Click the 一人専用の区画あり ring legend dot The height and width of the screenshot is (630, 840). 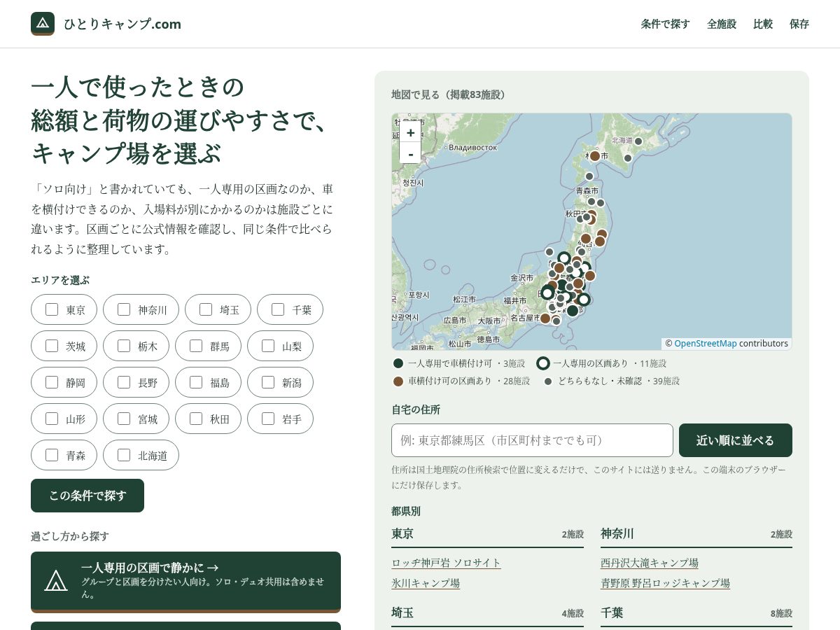[542, 363]
